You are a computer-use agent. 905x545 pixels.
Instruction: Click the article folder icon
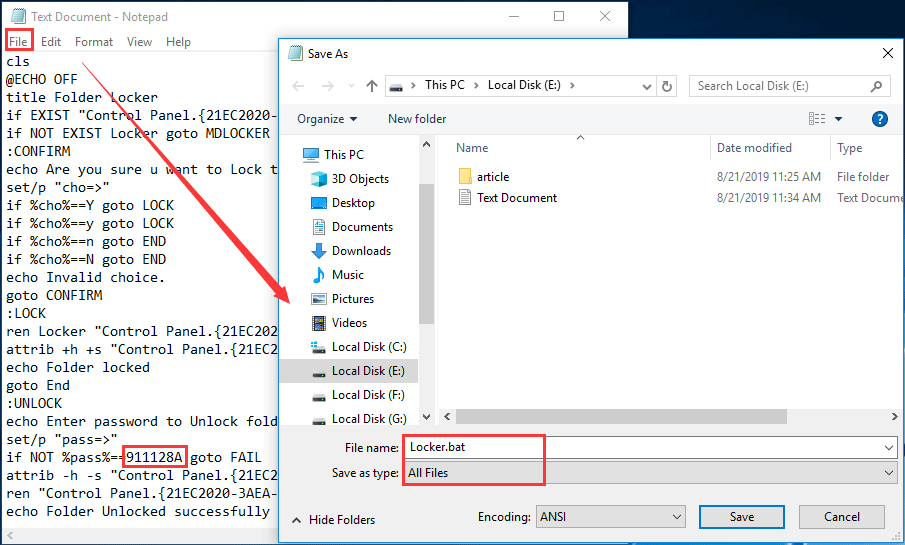465,177
